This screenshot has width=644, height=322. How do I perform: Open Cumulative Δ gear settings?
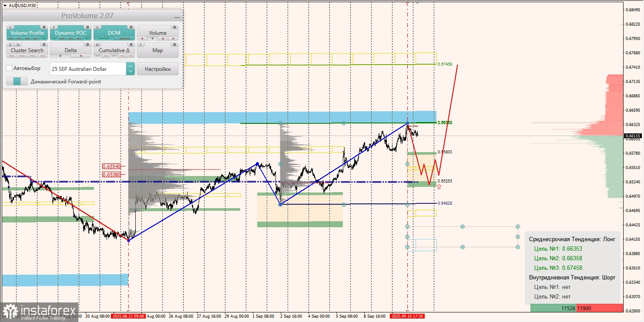click(131, 44)
